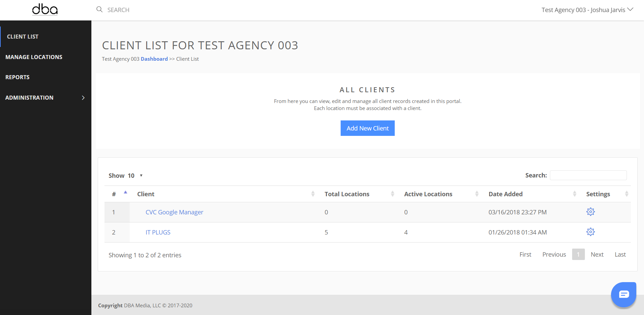Click the Dashboard breadcrumb link
This screenshot has width=644, height=315.
point(154,59)
